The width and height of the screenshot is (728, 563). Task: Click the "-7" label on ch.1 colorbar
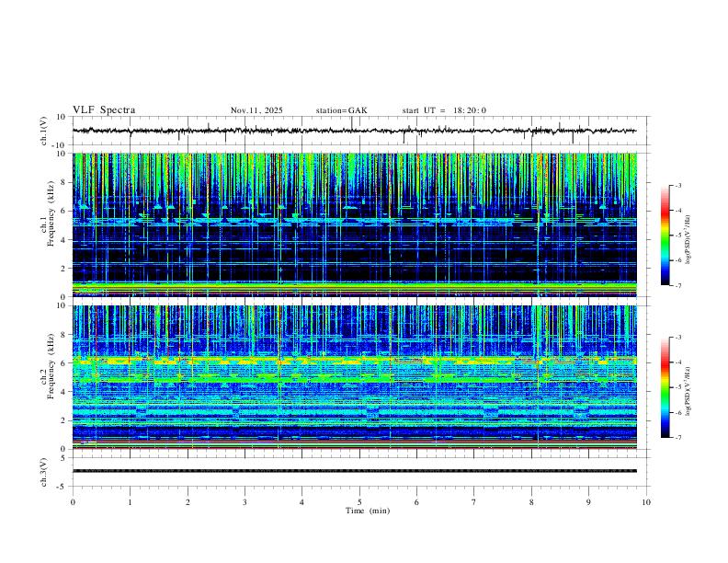point(678,285)
